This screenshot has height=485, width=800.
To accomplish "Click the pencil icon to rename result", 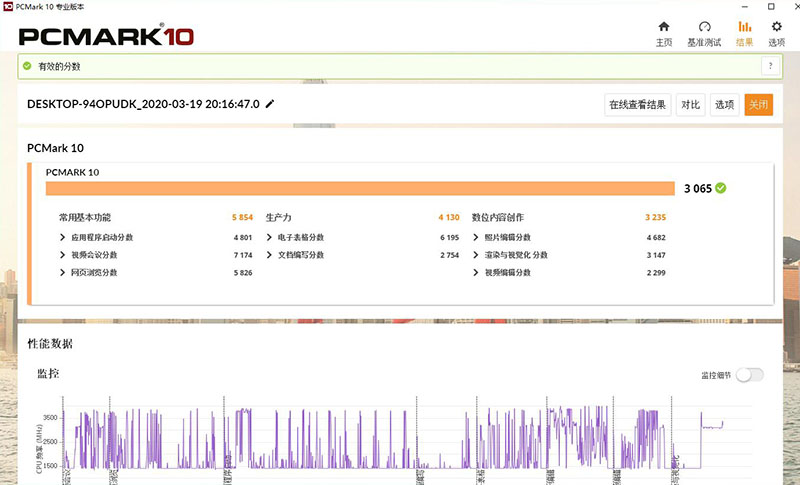I will (x=270, y=104).
